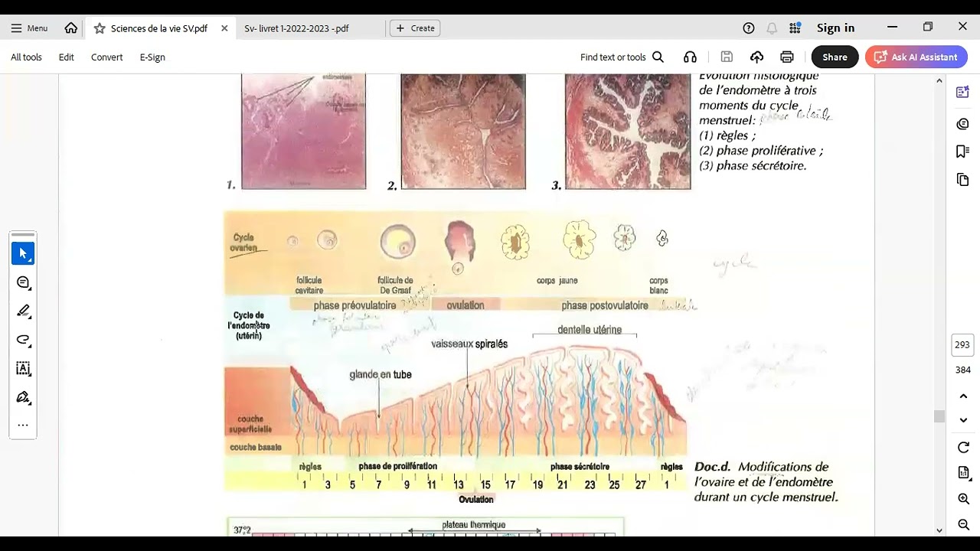Screen dimensions: 980x551
Task: Switch to the Sciences de la vie SV.pdf tab
Action: [x=158, y=28]
